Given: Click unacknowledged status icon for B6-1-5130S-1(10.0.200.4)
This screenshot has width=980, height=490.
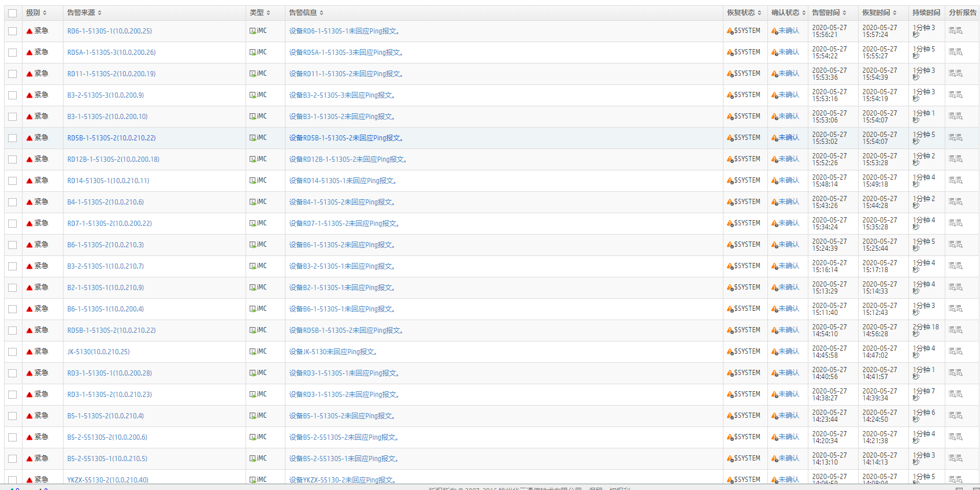Looking at the screenshot, I should pos(774,309).
